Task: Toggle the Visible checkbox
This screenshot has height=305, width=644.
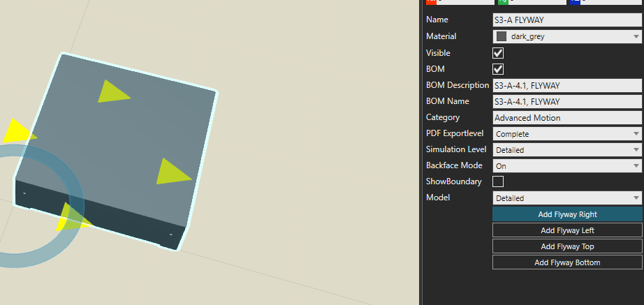Action: 498,53
